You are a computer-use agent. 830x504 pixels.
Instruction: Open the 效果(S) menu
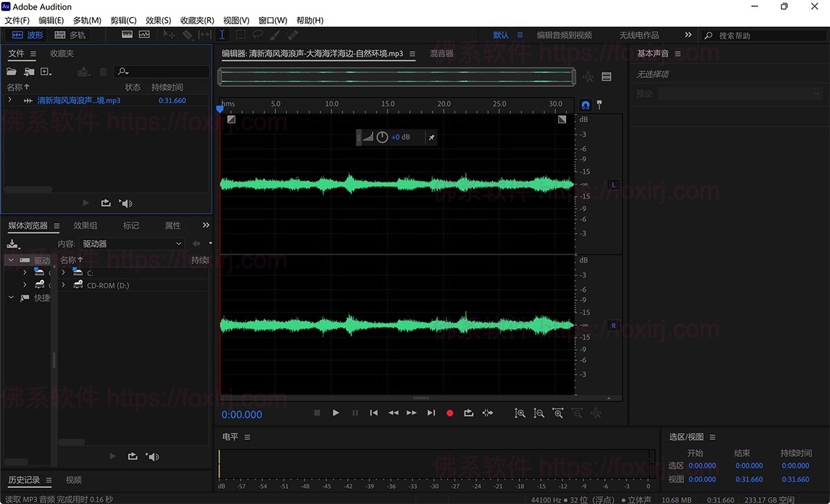tap(158, 20)
